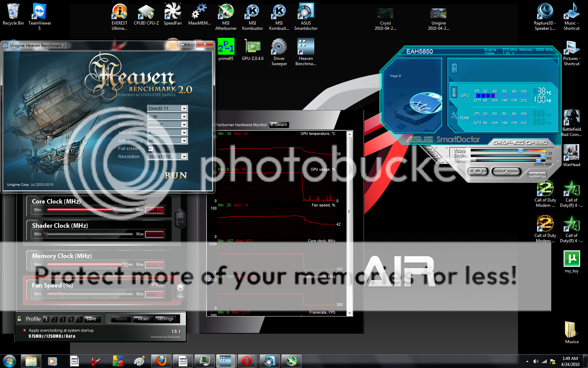Open the Battlefield Bad Company desktop icon
The height and width of the screenshot is (368, 588).
572,123
